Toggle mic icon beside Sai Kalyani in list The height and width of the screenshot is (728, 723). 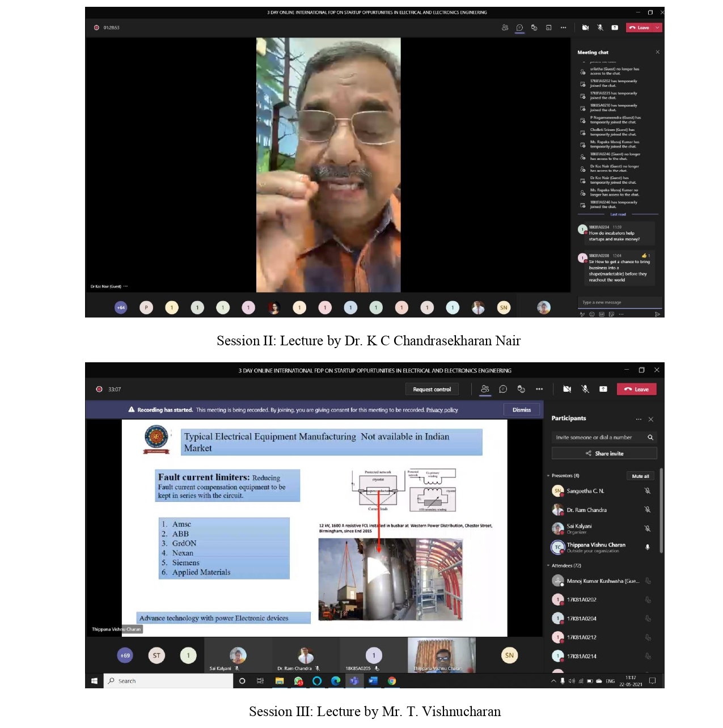pos(648,528)
